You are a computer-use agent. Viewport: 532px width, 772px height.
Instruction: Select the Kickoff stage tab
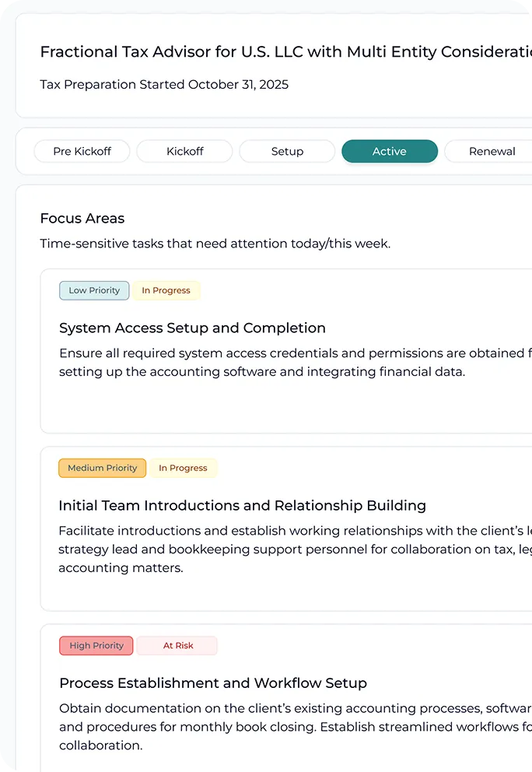(x=184, y=151)
